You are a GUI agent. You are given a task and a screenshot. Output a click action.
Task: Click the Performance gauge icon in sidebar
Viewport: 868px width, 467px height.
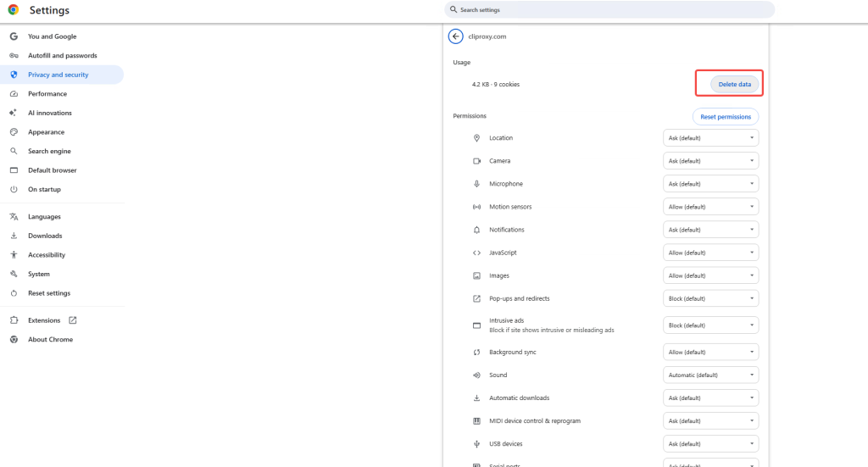[14, 94]
